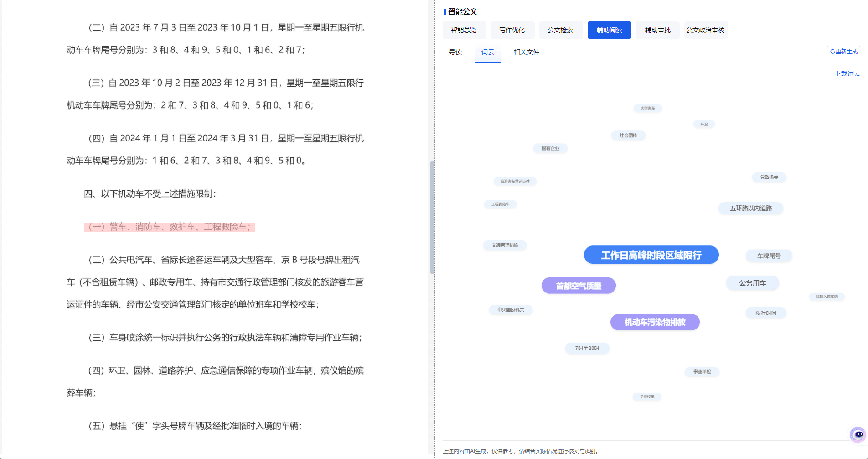Select the 限行时间 keyword
Image resolution: width=868 pixels, height=459 pixels.
tap(766, 313)
